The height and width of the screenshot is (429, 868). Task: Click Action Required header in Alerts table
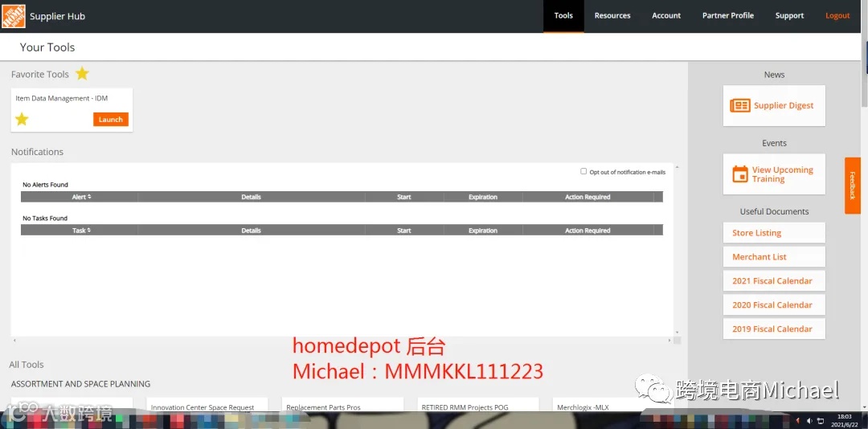(588, 197)
